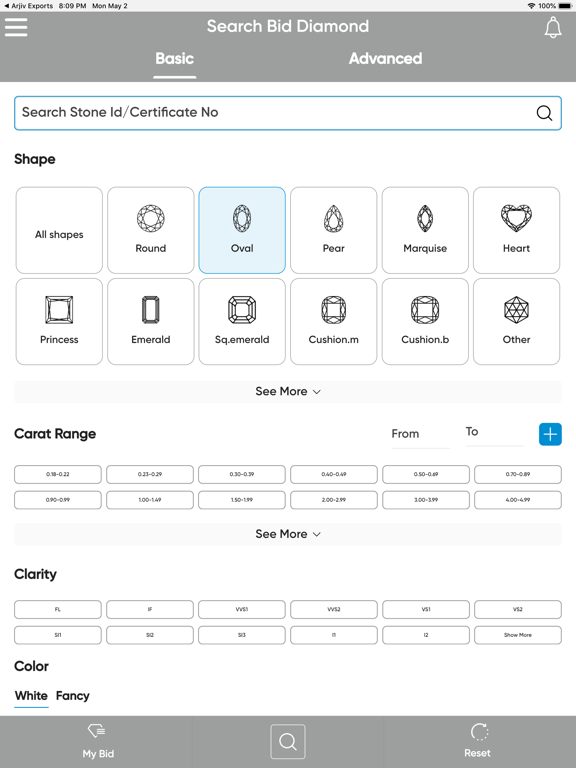Toggle carat range 0.30-0.39
Image resolution: width=576 pixels, height=768 pixels.
[242, 475]
